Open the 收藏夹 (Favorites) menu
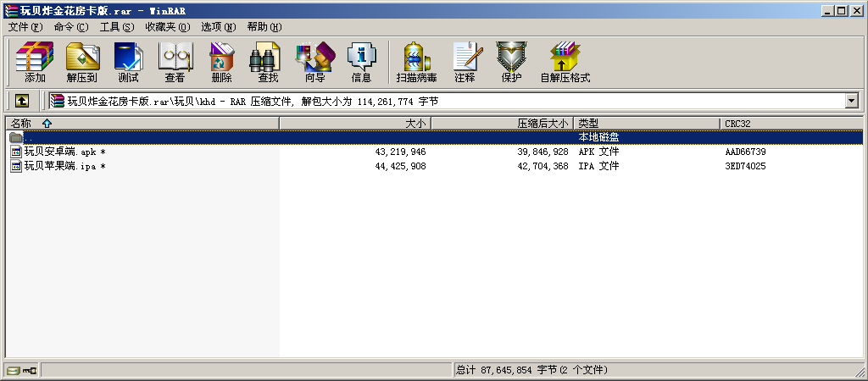Screen dimensions: 868x381 point(167,27)
